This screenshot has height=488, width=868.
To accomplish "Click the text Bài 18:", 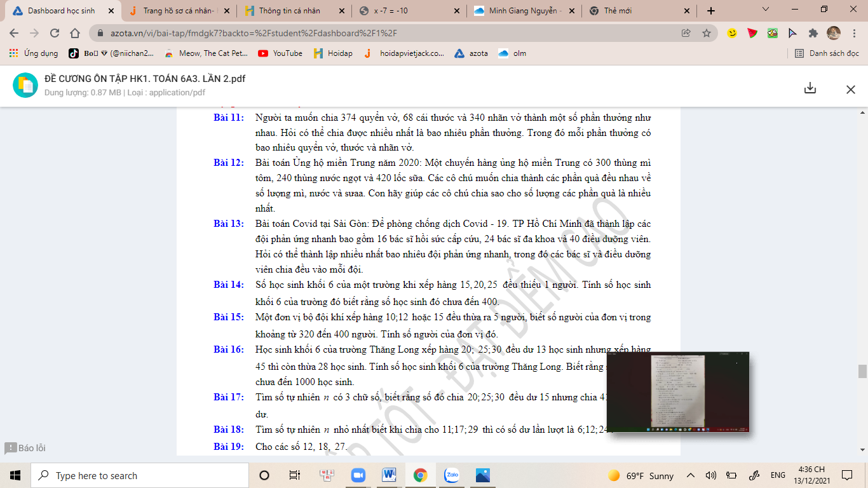I will (x=229, y=430).
